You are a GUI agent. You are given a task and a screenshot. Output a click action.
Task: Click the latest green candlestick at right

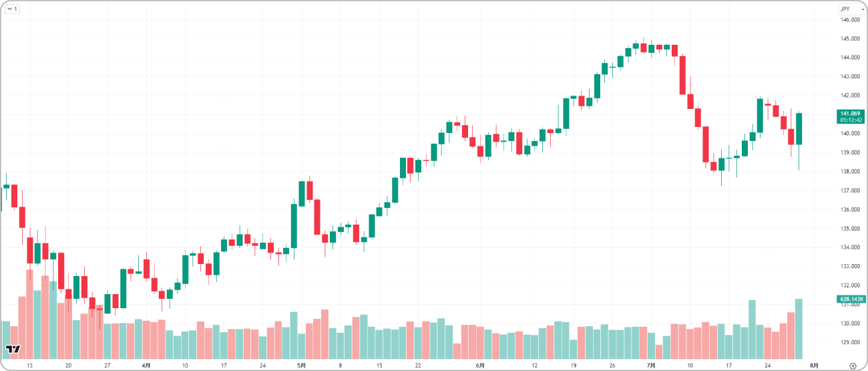(x=799, y=128)
